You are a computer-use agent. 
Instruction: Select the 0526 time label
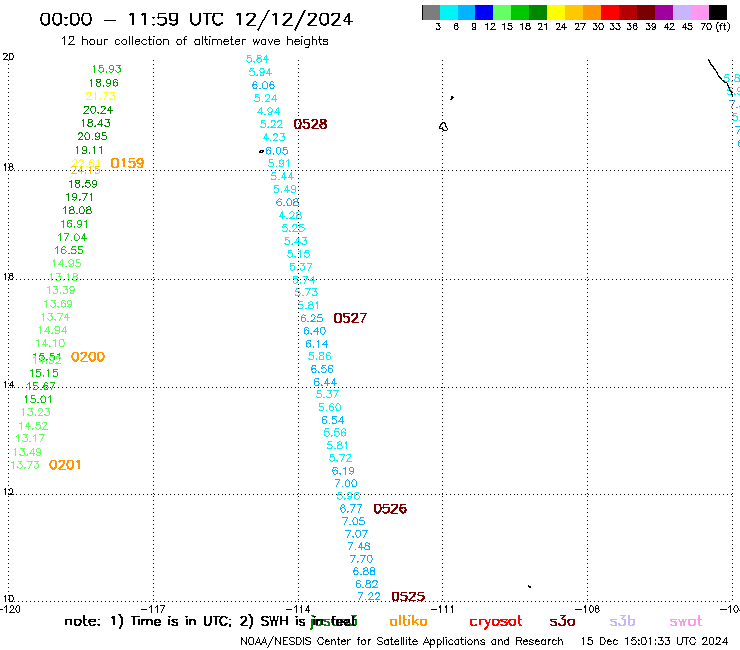pyautogui.click(x=390, y=509)
